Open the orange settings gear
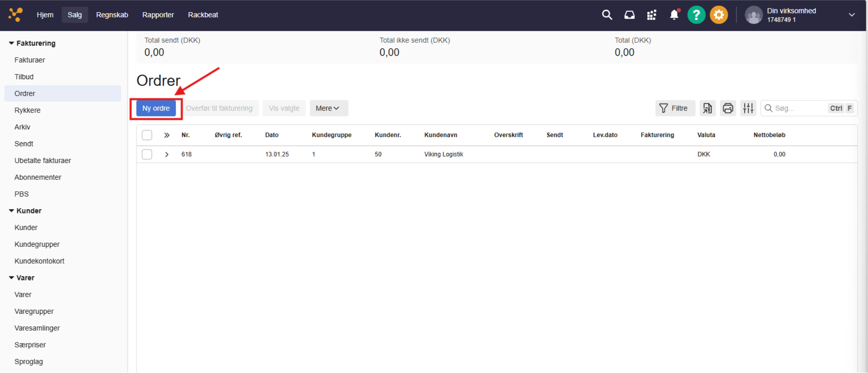 [719, 15]
